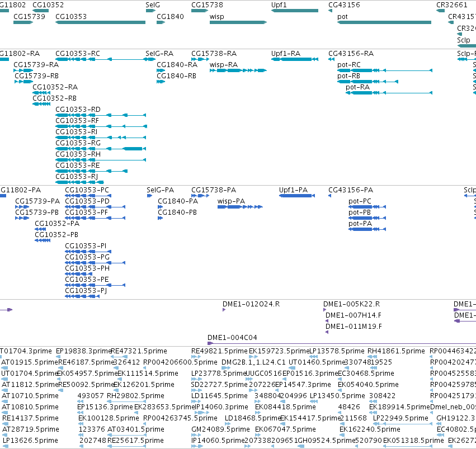
Task: Select the GM24089.5prime EST label
Action: pos(220,429)
